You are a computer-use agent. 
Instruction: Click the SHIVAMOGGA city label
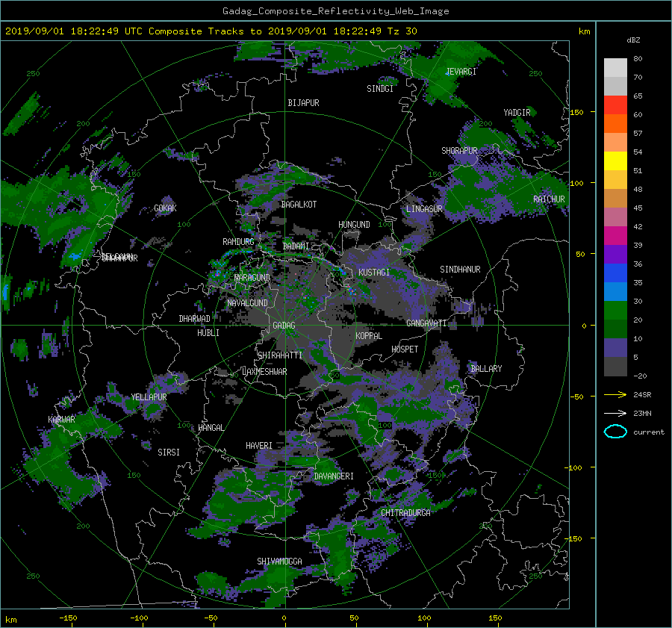tap(279, 562)
